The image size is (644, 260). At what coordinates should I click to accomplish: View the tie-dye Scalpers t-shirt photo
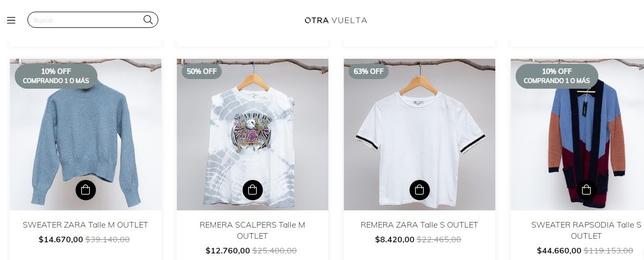(253, 134)
